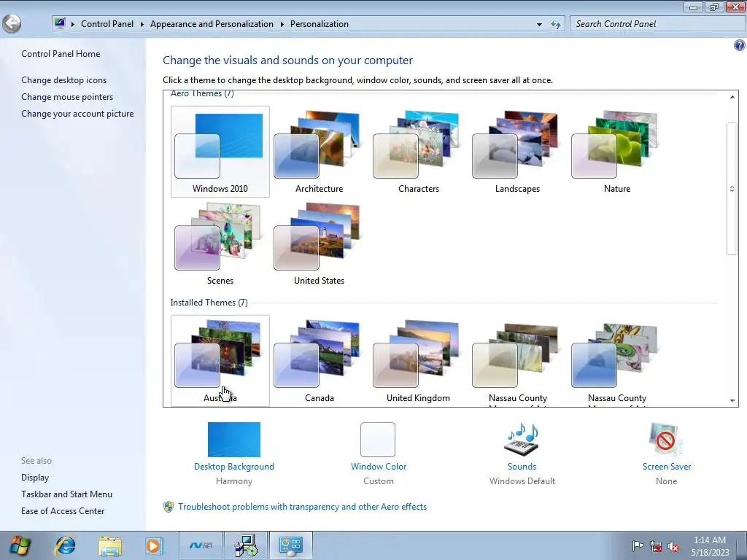Open the Action Center flag icon
This screenshot has height=560, width=747.
(x=638, y=546)
